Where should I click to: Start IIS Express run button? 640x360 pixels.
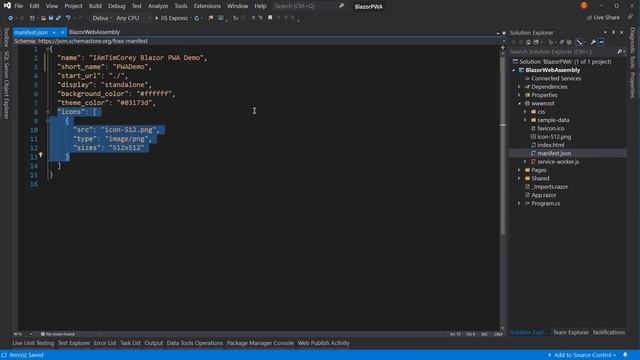click(x=171, y=18)
